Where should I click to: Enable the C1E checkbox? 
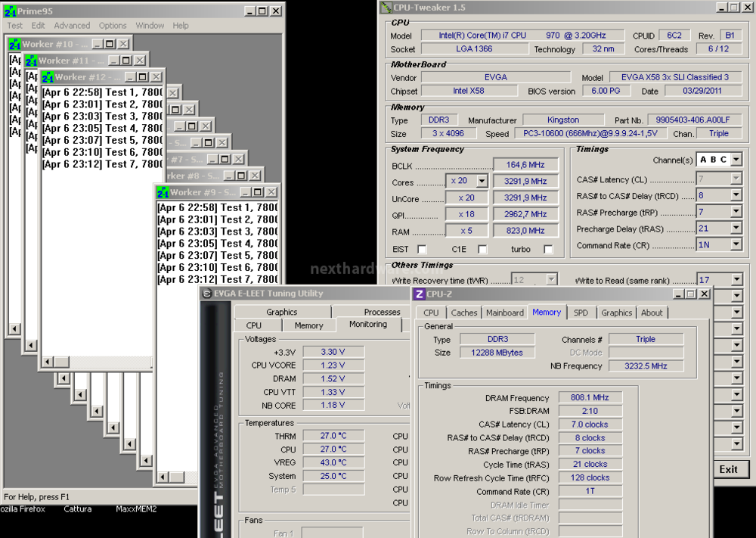(482, 250)
